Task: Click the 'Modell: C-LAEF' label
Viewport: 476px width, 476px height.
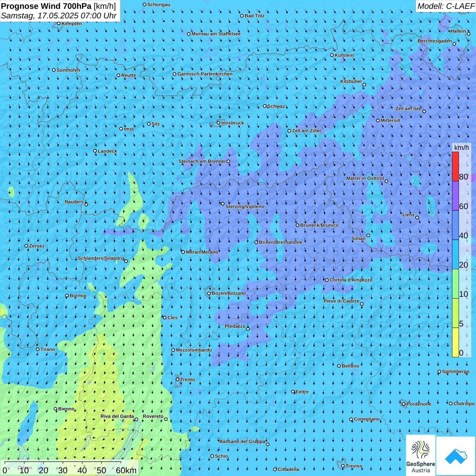Action: (446, 6)
